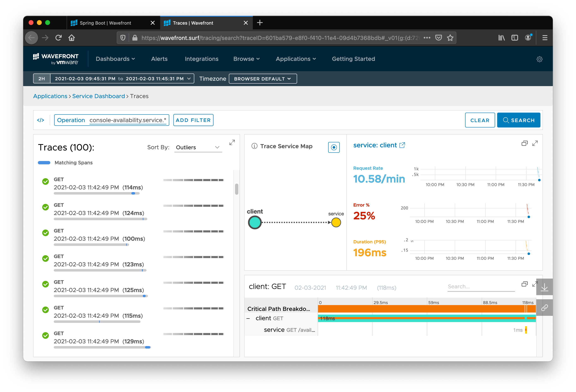Click the ADD FILTER button
Viewport: 576px width, 392px height.
pyautogui.click(x=193, y=120)
